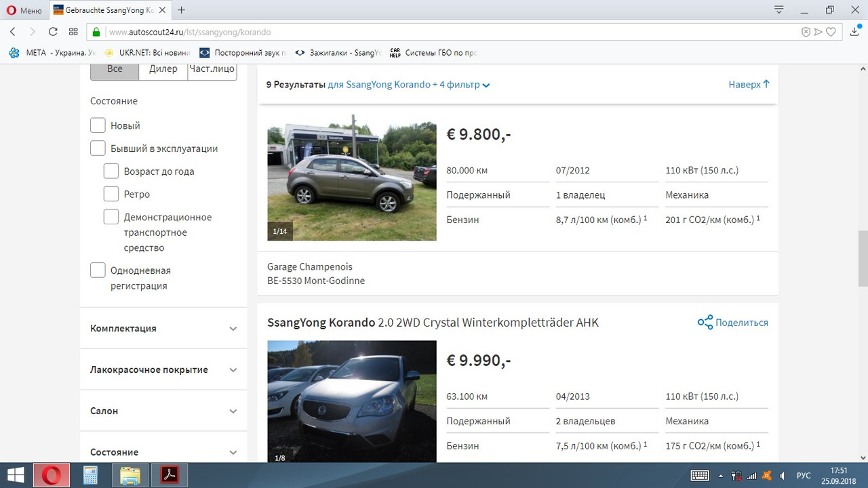Go forward to next page
This screenshot has width=868, height=488.
(32, 32)
